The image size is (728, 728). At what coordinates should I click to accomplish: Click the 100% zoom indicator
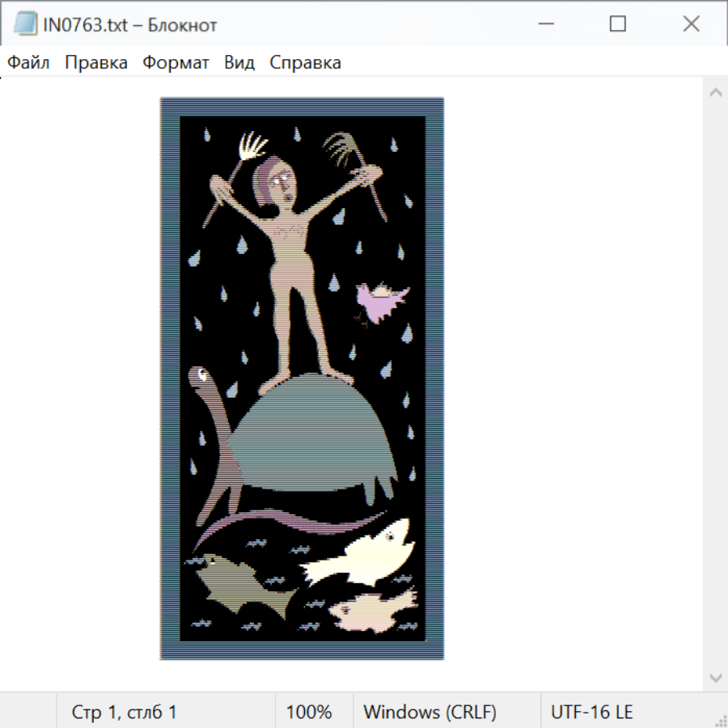tap(309, 712)
